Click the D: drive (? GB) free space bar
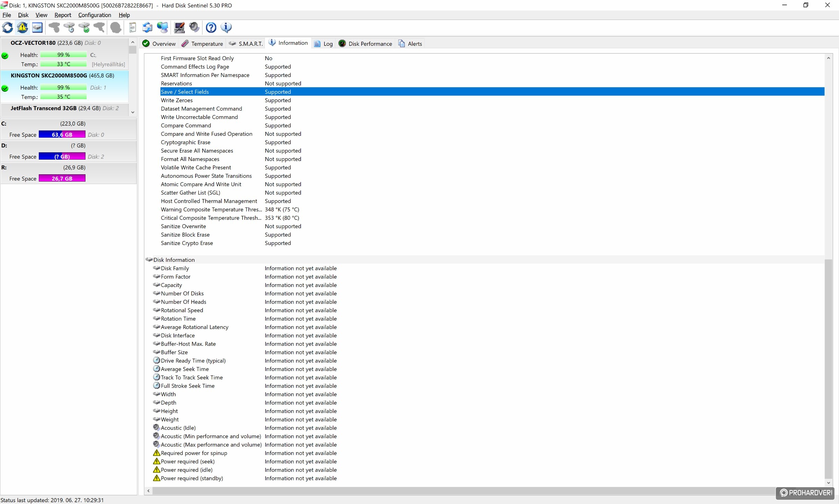Screen dimensions: 839x504 pyautogui.click(x=62, y=156)
